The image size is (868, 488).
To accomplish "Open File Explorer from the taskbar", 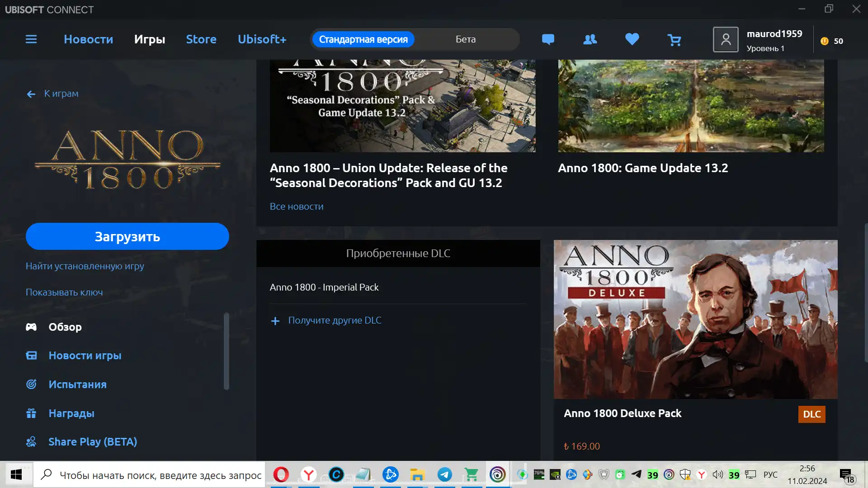I will (x=417, y=474).
